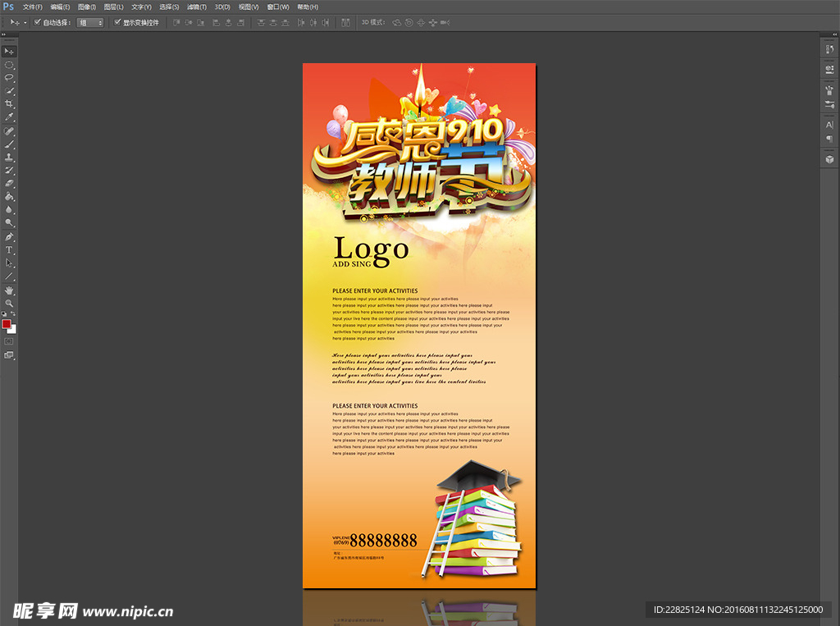Select the Lasso tool
840x626 pixels.
tap(9, 77)
